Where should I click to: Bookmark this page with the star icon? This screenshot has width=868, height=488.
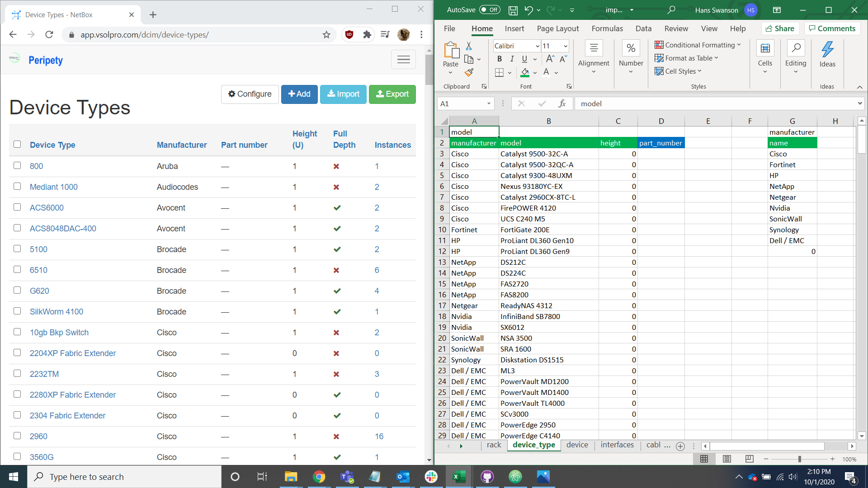326,35
